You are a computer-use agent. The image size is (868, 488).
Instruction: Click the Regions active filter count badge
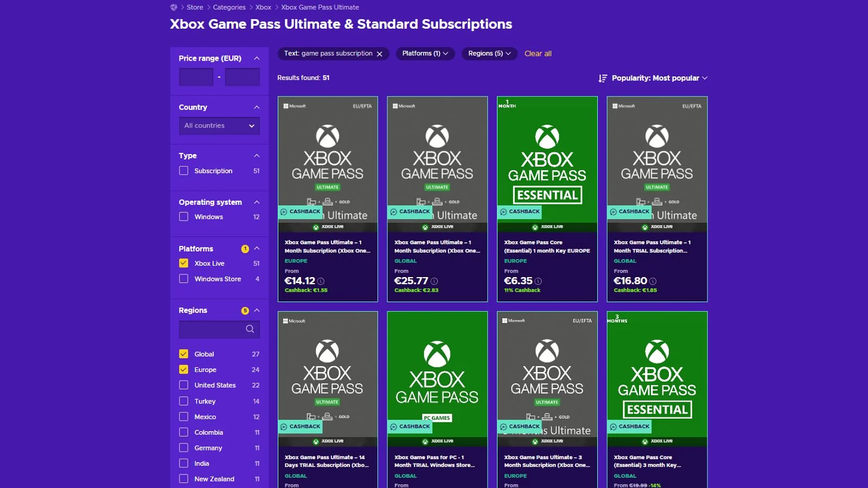245,311
